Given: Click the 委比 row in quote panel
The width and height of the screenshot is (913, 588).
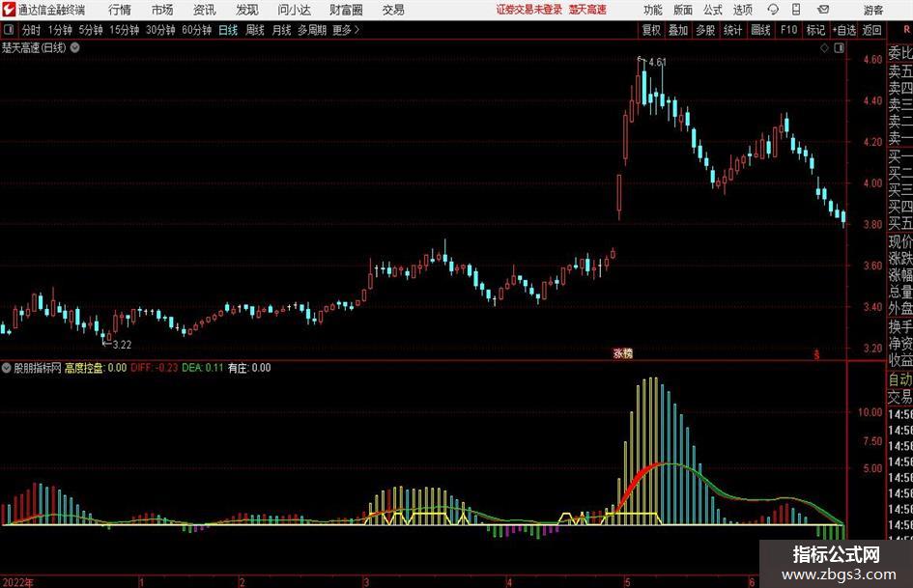Looking at the screenshot, I should 900,53.
